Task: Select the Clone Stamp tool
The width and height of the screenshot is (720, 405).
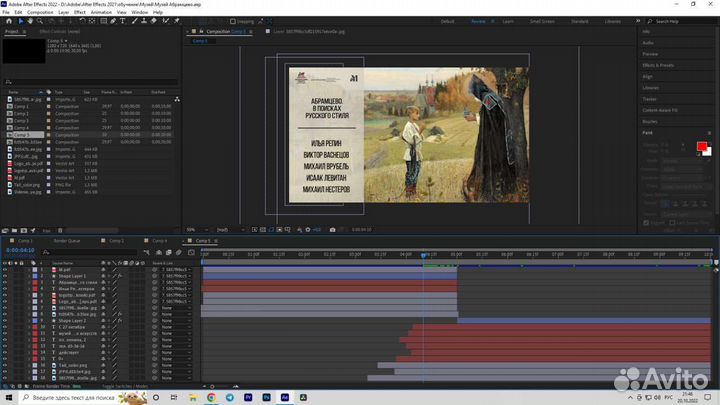Action: (x=144, y=21)
